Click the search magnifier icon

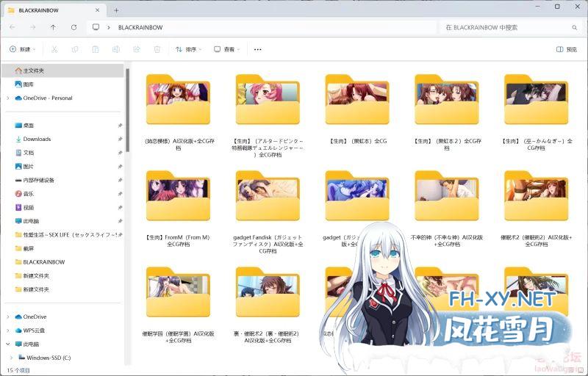point(574,27)
